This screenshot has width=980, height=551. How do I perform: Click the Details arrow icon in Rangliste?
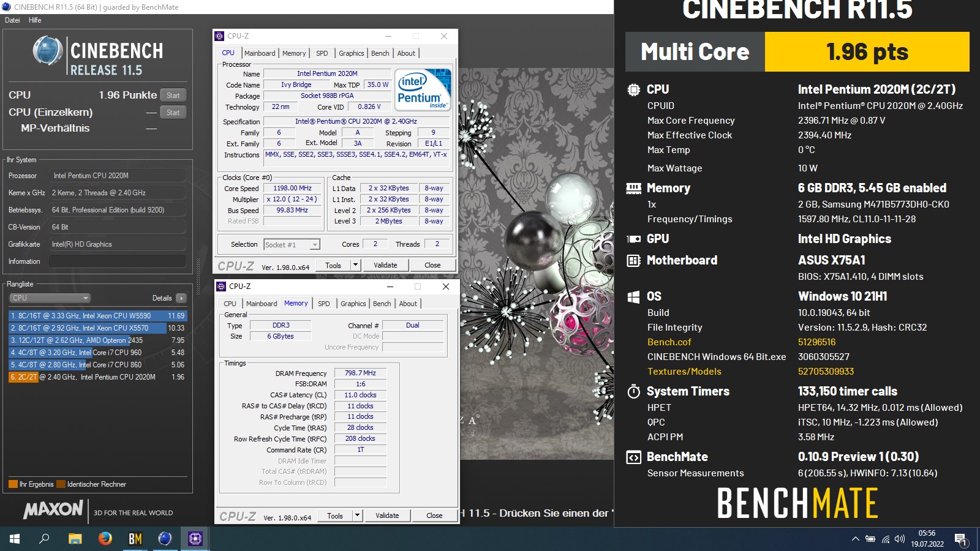click(181, 298)
